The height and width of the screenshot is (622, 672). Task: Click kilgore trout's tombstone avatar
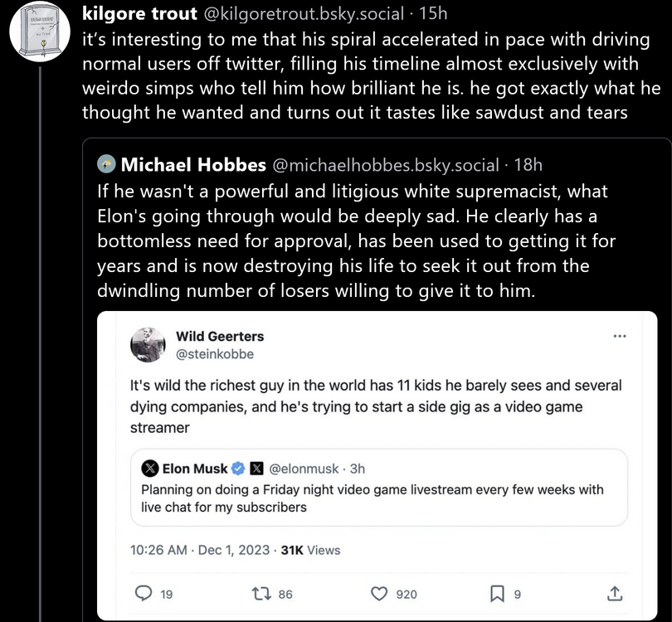[39, 32]
